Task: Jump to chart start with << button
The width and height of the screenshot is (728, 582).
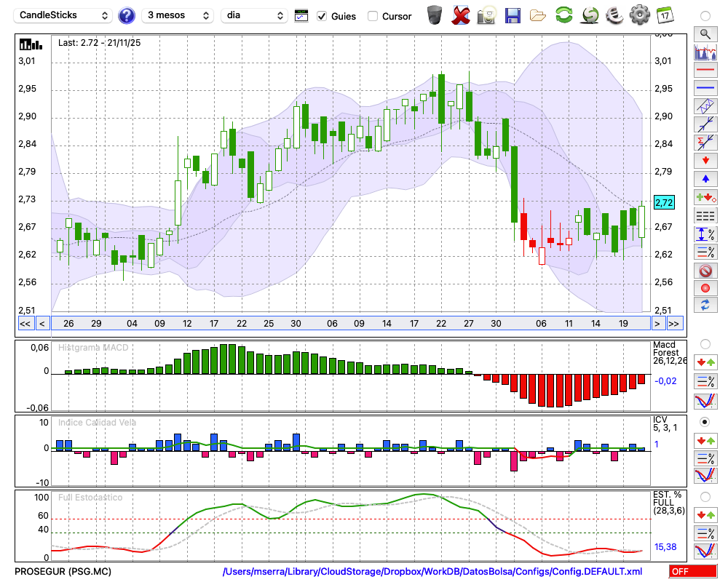Action: tap(25, 323)
